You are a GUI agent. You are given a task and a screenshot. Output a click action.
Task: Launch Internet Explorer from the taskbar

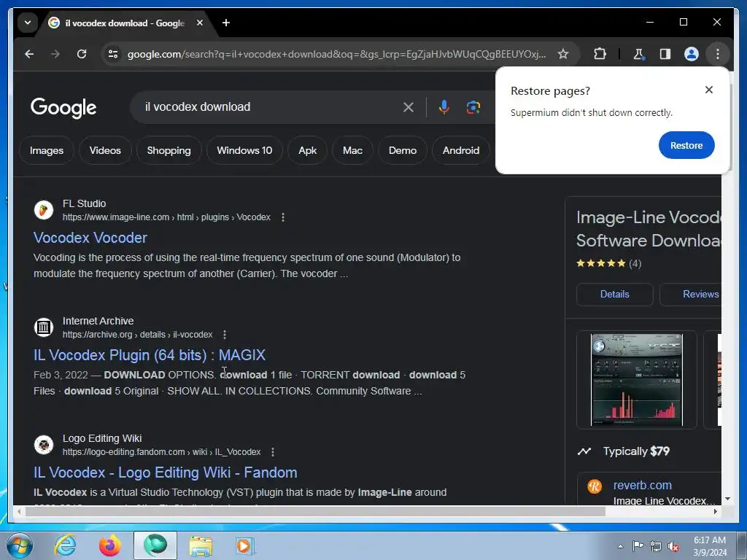[x=65, y=545]
